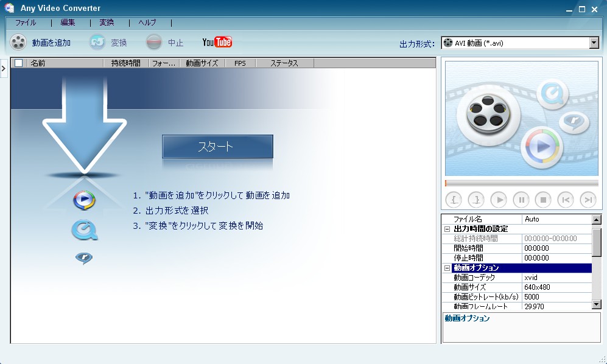Jump to the previous frame in preview
This screenshot has height=364, width=607.
pos(566,200)
